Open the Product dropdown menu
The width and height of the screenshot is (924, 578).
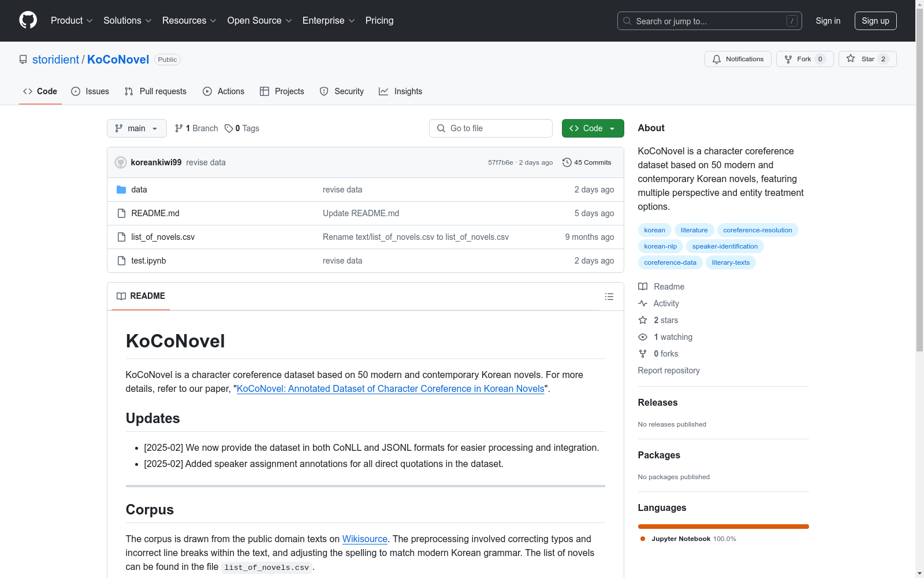click(x=72, y=21)
